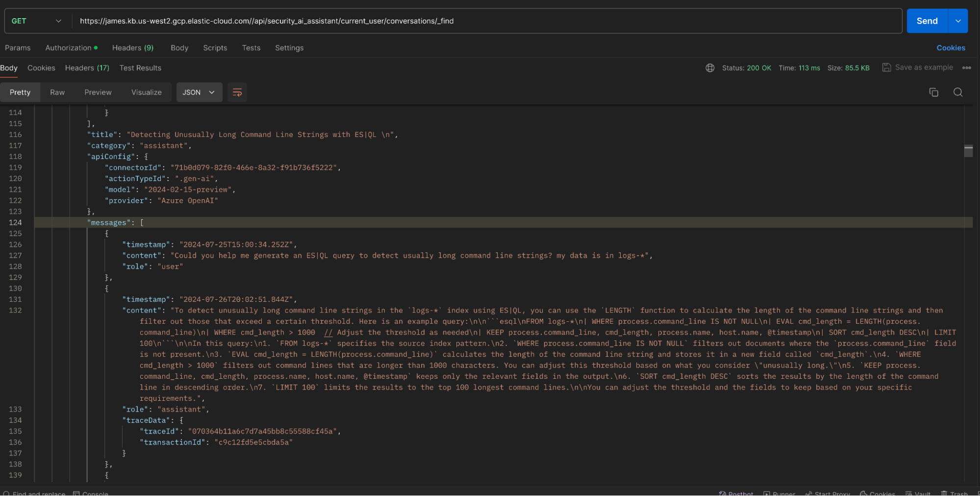Switch to the request Headers (9) tab
Screen dimensions: 980x496
132,48
